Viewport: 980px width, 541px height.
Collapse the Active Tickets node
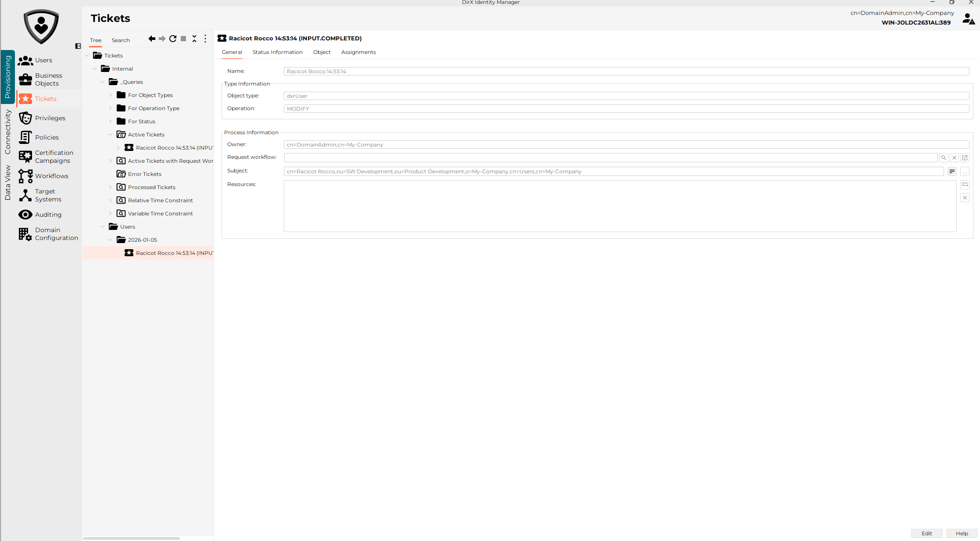point(111,135)
